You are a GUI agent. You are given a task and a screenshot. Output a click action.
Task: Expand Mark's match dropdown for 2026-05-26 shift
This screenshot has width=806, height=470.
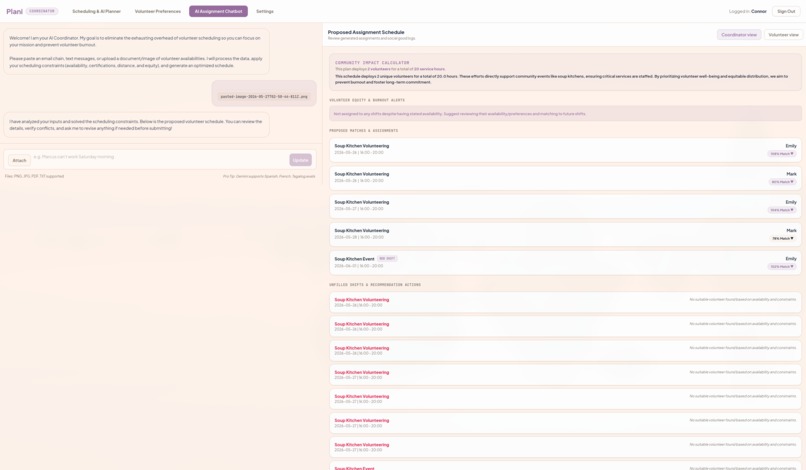782,182
